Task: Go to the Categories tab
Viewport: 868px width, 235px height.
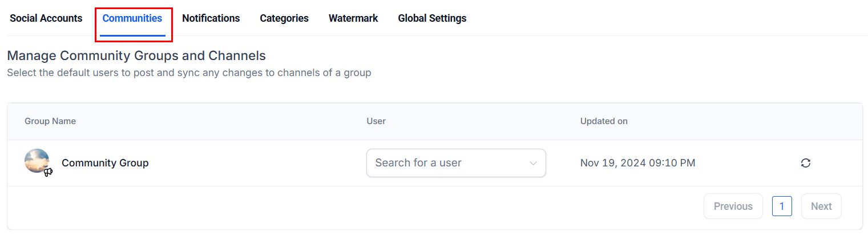Action: (x=284, y=18)
